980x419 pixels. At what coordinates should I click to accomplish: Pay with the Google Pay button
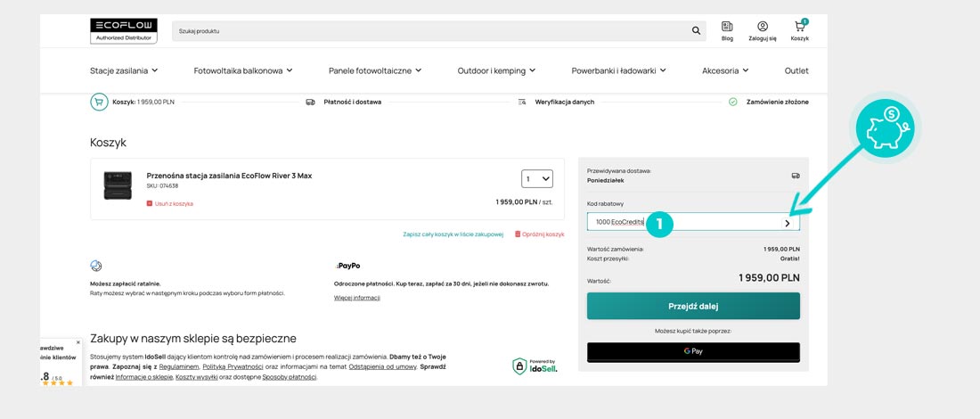(693, 351)
